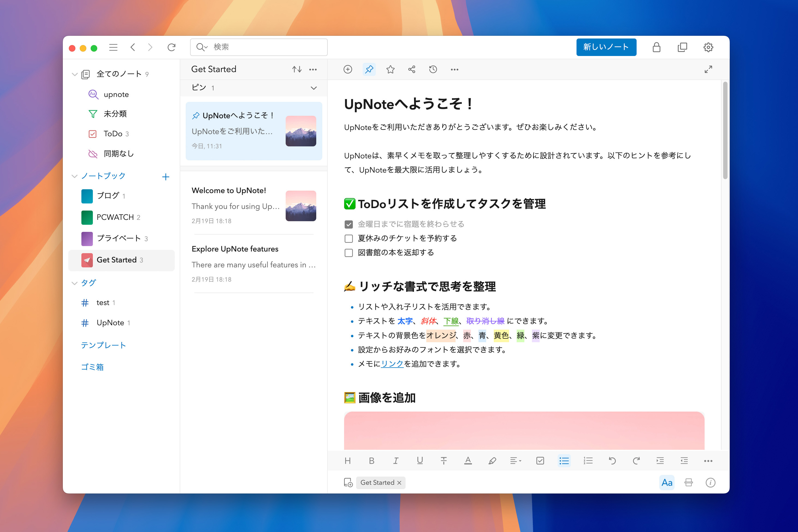Create a new note
This screenshot has width=798, height=532.
(x=606, y=47)
